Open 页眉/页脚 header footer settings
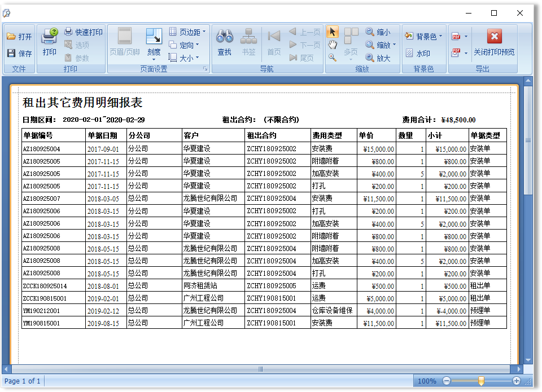The width and height of the screenshot is (542, 392). pos(124,42)
